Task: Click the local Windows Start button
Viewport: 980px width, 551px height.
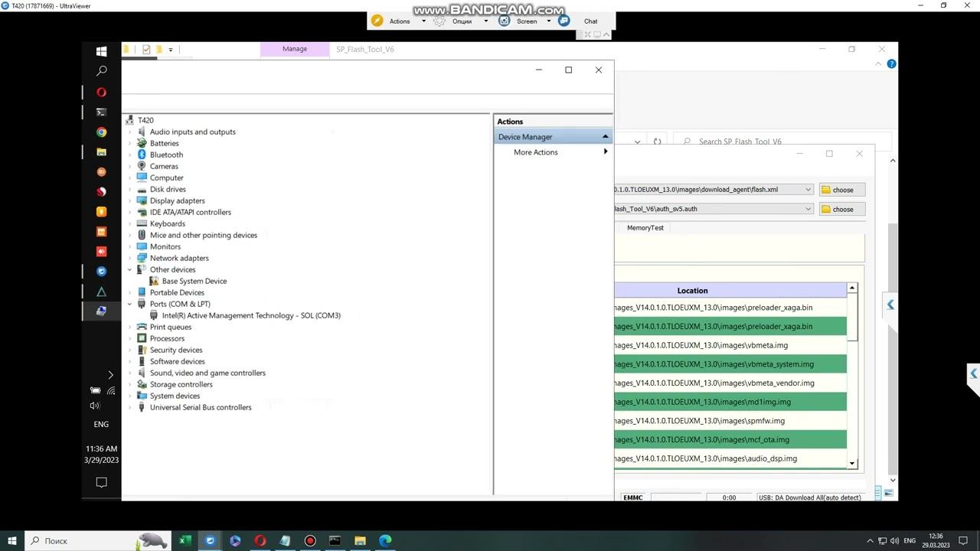Action: 11,540
